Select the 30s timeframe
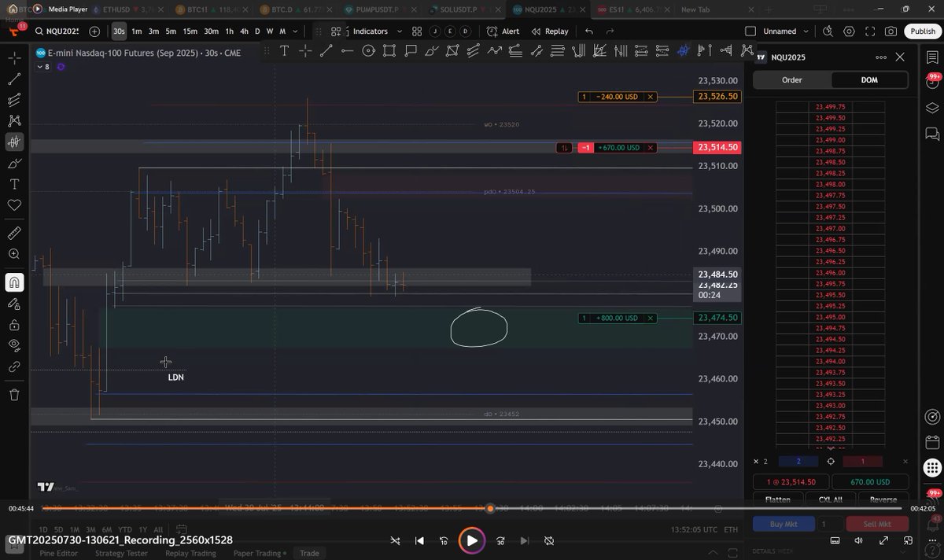 (119, 31)
